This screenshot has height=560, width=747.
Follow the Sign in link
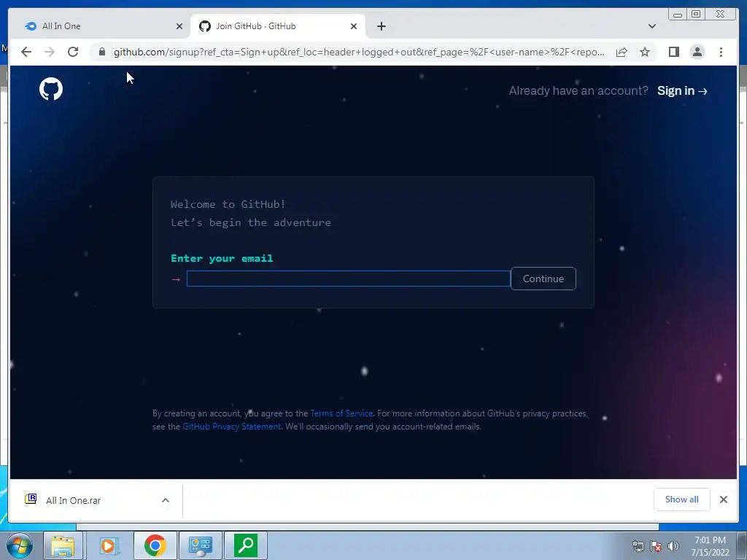tap(682, 90)
